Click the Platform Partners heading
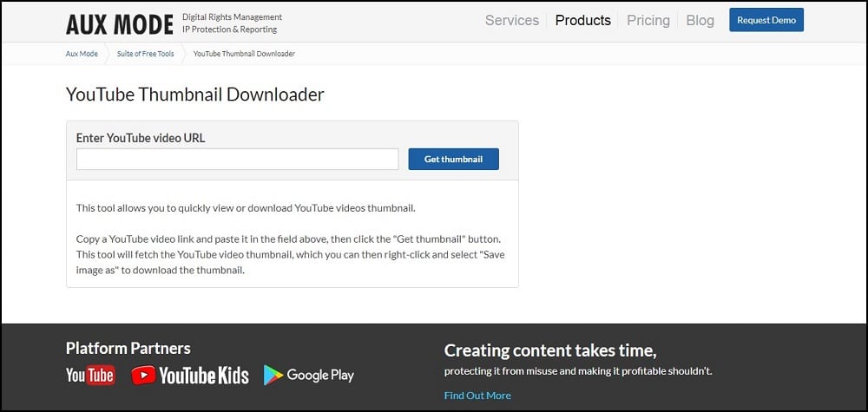Screen dimensions: 868x412 [128, 348]
